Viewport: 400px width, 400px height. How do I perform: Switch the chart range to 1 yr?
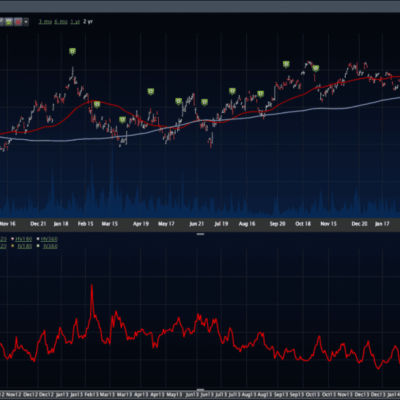pos(75,22)
